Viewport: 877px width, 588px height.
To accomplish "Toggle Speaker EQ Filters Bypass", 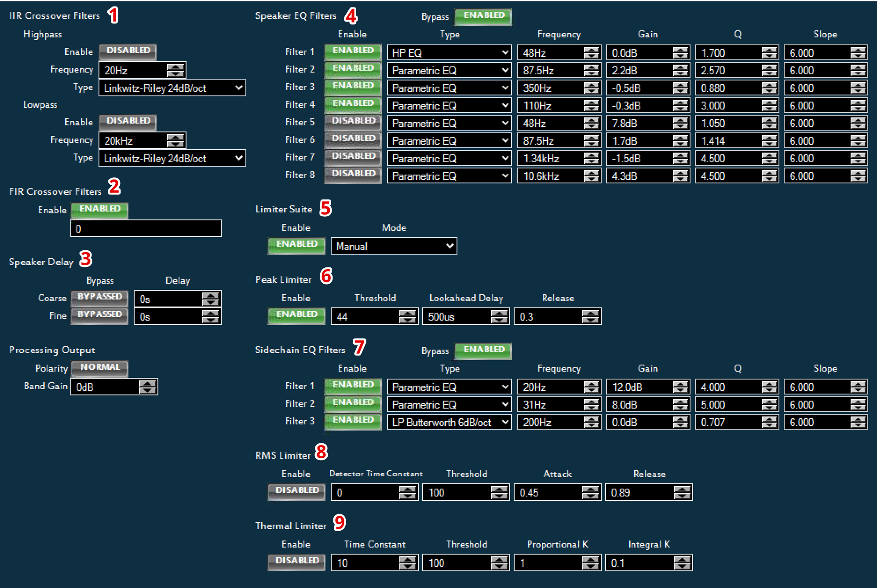I will [483, 16].
